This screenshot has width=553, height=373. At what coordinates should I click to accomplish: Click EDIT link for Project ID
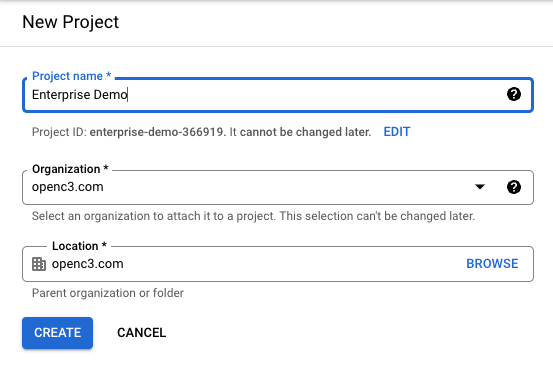coord(397,132)
